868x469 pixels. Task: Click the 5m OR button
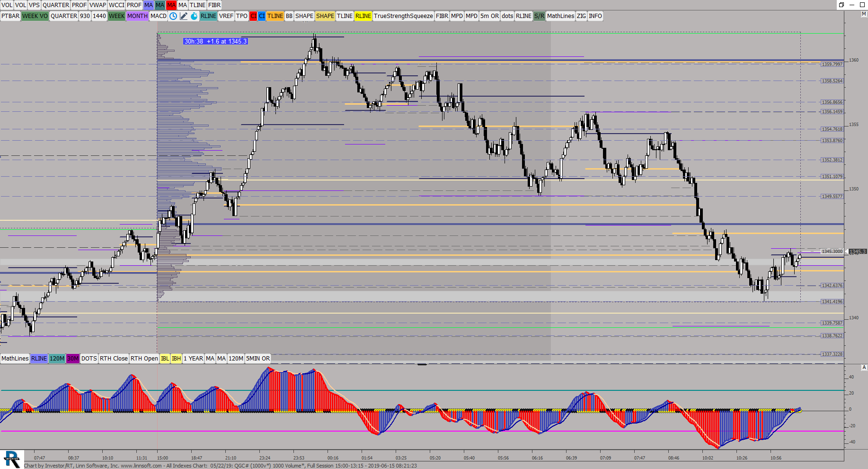[x=489, y=16]
